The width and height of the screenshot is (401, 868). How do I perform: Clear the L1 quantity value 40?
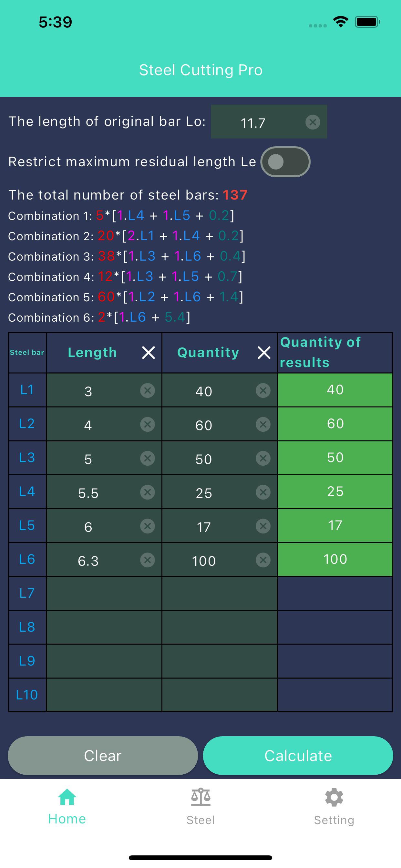[263, 390]
